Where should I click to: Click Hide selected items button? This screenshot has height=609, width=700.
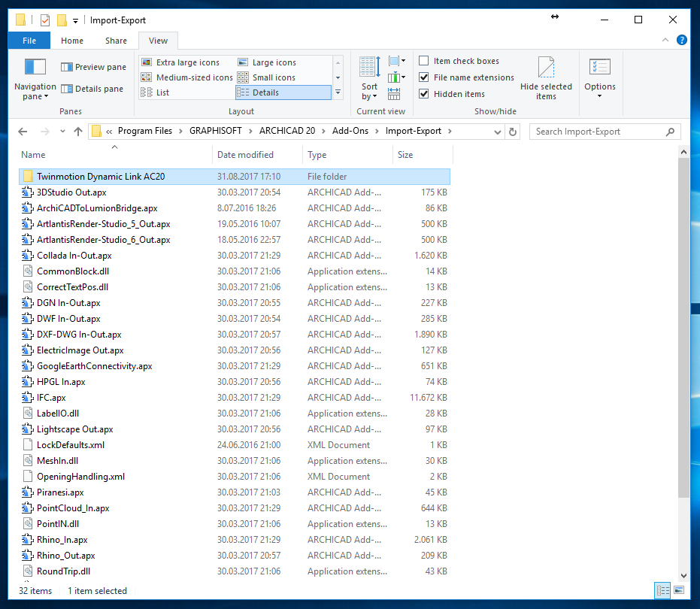tap(546, 79)
